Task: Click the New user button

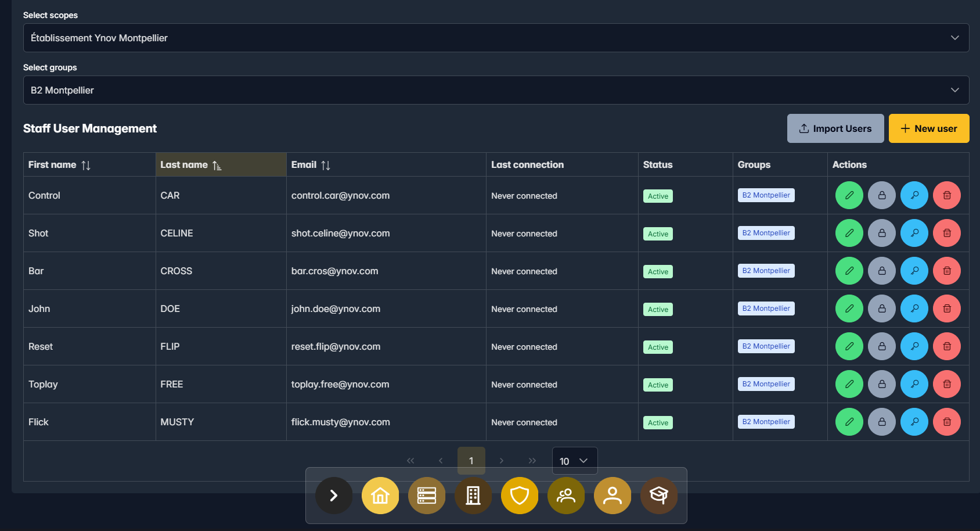Action: pyautogui.click(x=928, y=128)
